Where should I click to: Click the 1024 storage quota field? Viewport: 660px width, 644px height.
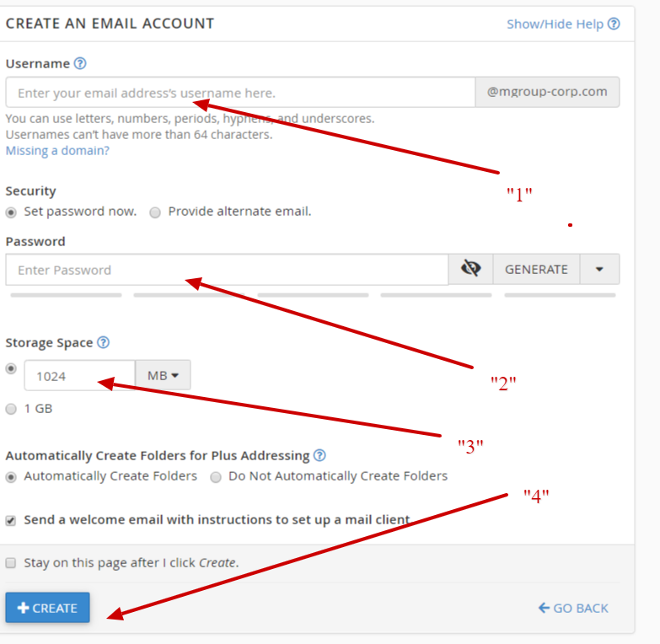[x=78, y=376]
